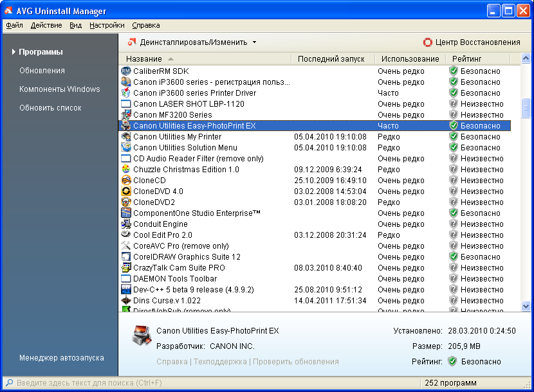The width and height of the screenshot is (534, 392).
Task: Click the install date 28.03.2010 0:24:50
Action: 481,331
